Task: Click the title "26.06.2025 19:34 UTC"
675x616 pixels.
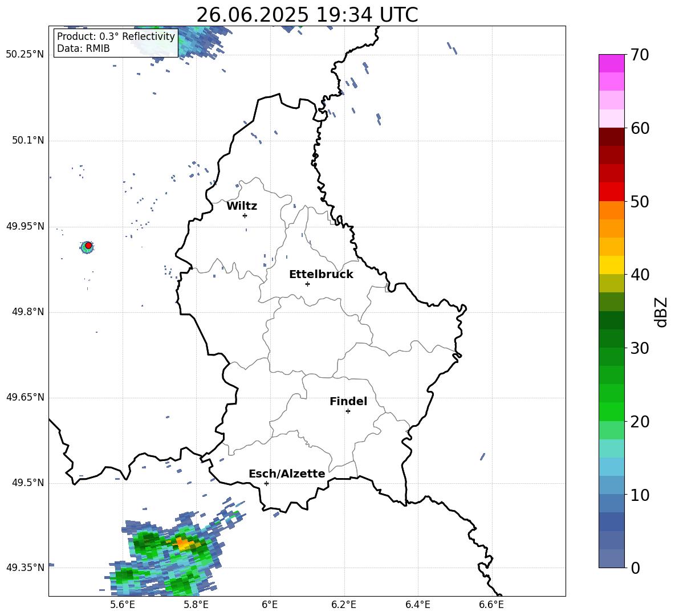Action: (307, 15)
